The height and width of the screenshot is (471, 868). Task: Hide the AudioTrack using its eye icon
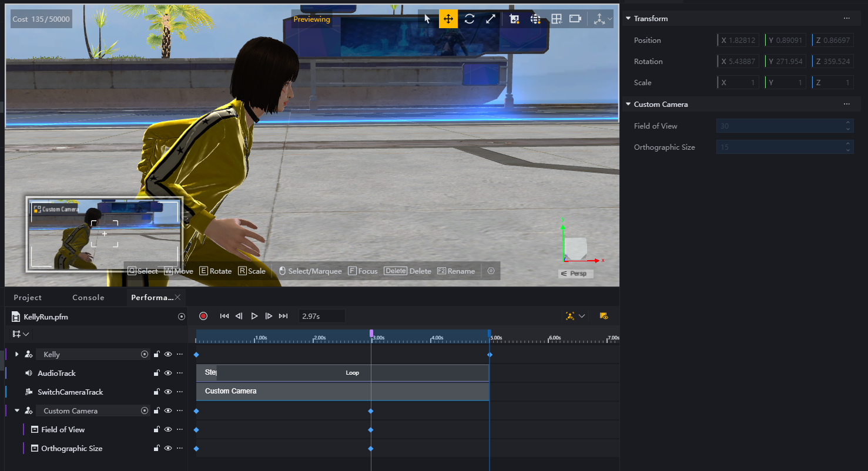click(168, 374)
